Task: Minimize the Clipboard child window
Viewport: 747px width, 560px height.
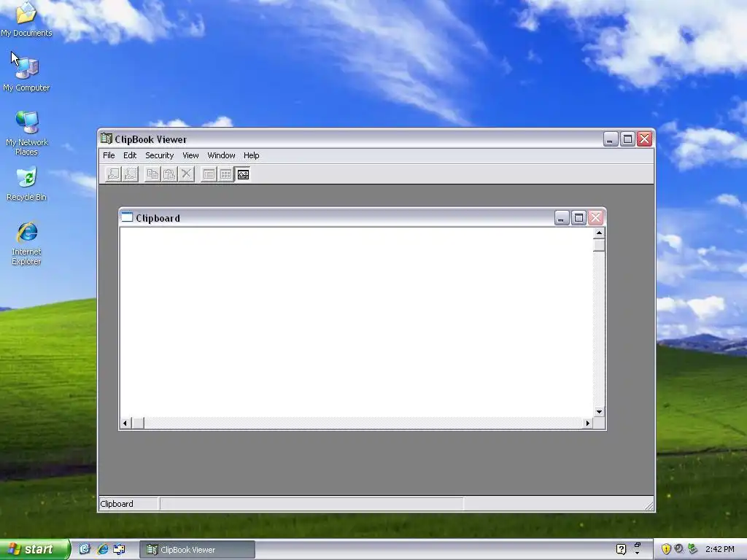Action: click(x=562, y=218)
